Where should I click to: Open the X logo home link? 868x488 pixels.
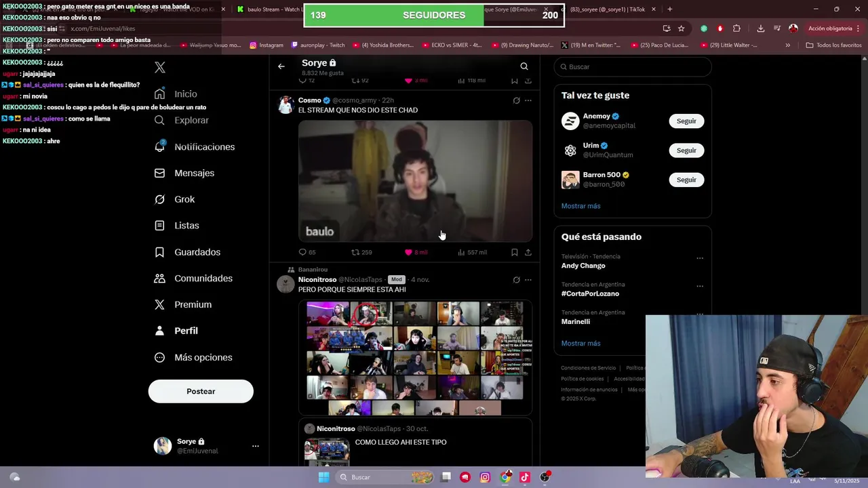click(x=160, y=67)
